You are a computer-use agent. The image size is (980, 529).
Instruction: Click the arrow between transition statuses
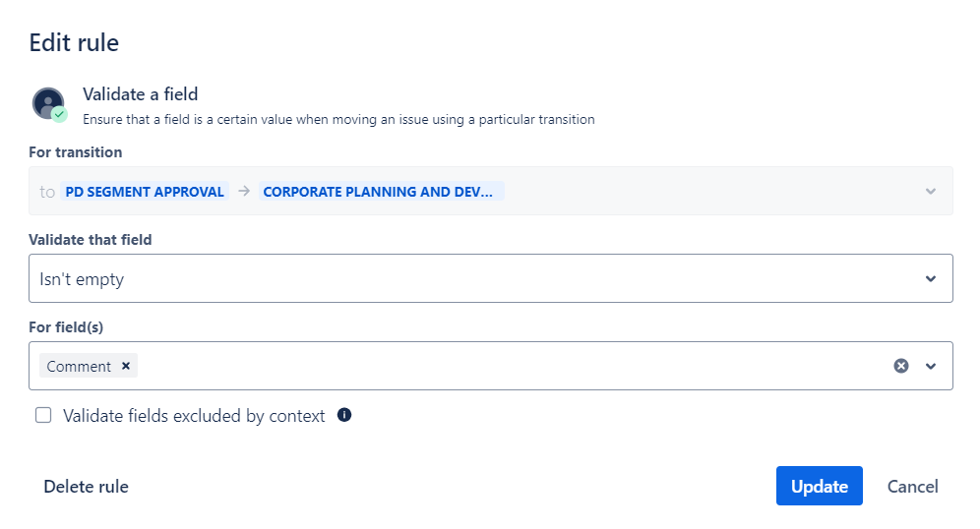pyautogui.click(x=244, y=191)
